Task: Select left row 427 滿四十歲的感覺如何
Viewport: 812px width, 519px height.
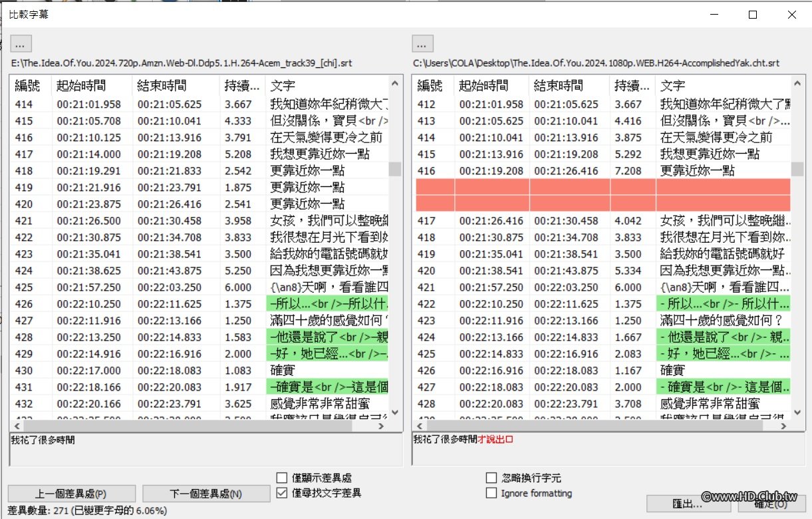Action: click(x=200, y=321)
